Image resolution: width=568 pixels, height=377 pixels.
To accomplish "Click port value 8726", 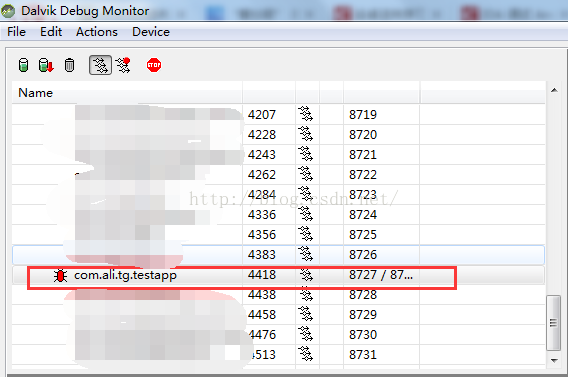I will pos(363,255).
